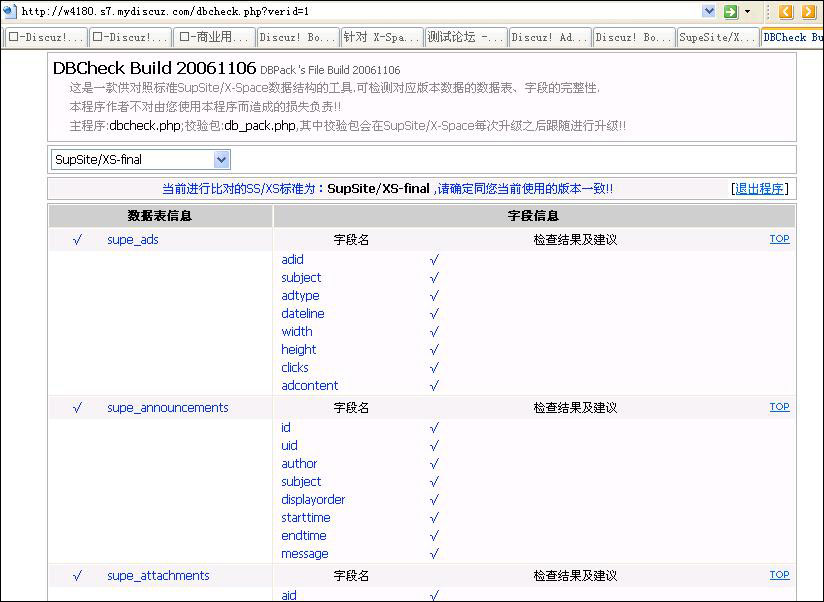This screenshot has width=824, height=602.
Task: Open the small dropdown next to Go button
Action: click(x=747, y=11)
